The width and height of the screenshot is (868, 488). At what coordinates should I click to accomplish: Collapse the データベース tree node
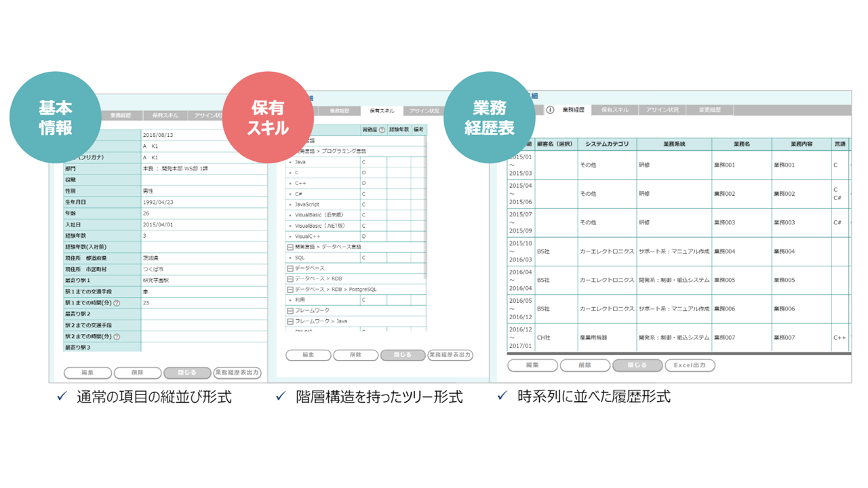(290, 268)
